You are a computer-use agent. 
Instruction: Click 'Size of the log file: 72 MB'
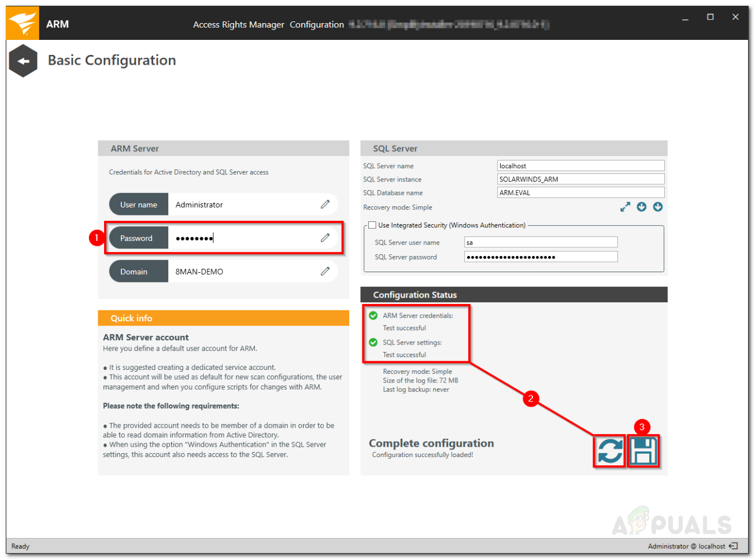click(x=420, y=380)
